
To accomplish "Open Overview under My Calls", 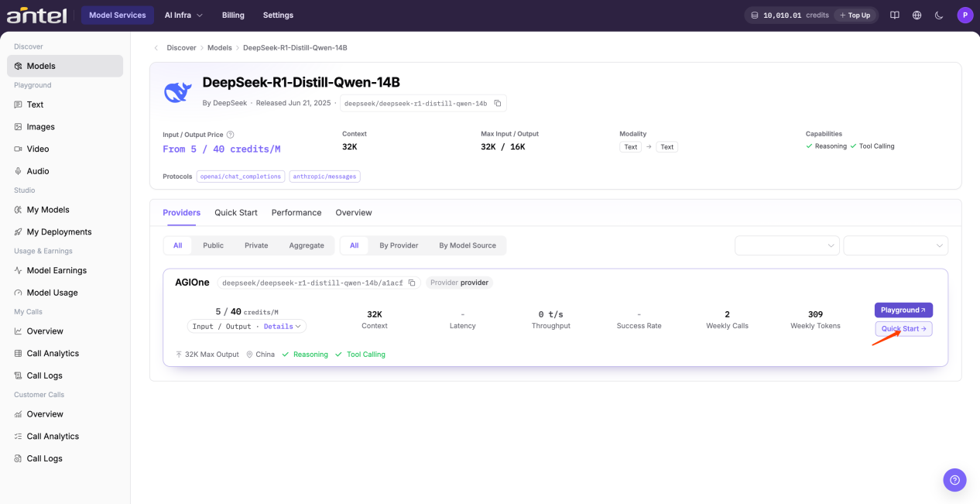I will (65, 331).
